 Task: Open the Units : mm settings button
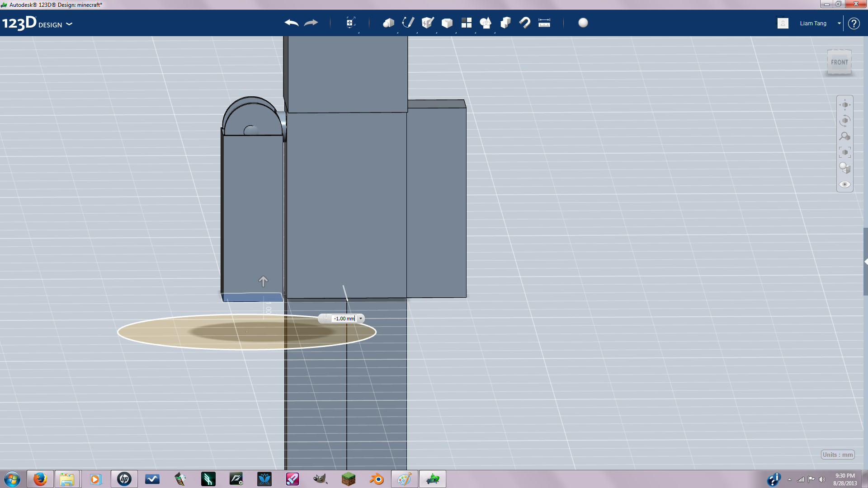pos(838,455)
